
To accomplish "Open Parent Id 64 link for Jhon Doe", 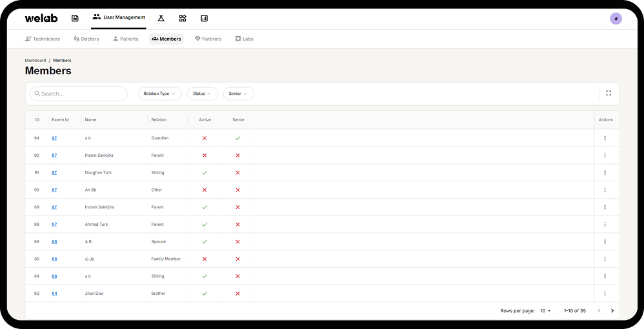I will (x=54, y=294).
